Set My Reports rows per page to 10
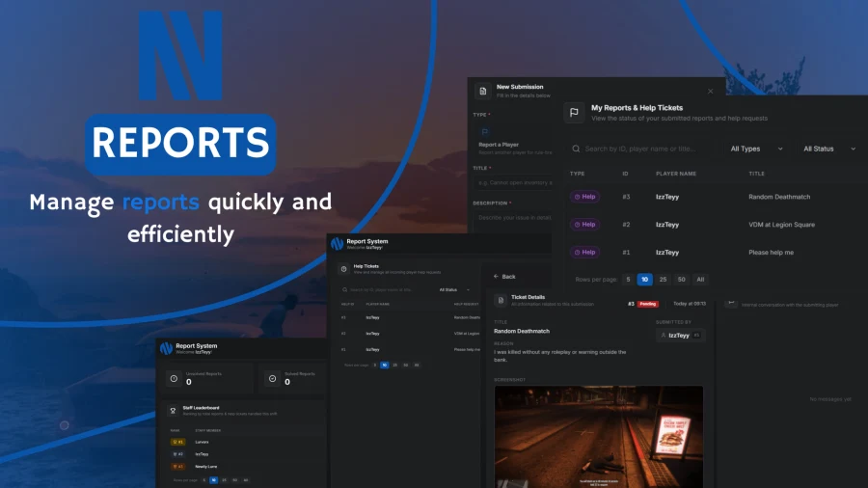The image size is (868, 488). (x=644, y=280)
